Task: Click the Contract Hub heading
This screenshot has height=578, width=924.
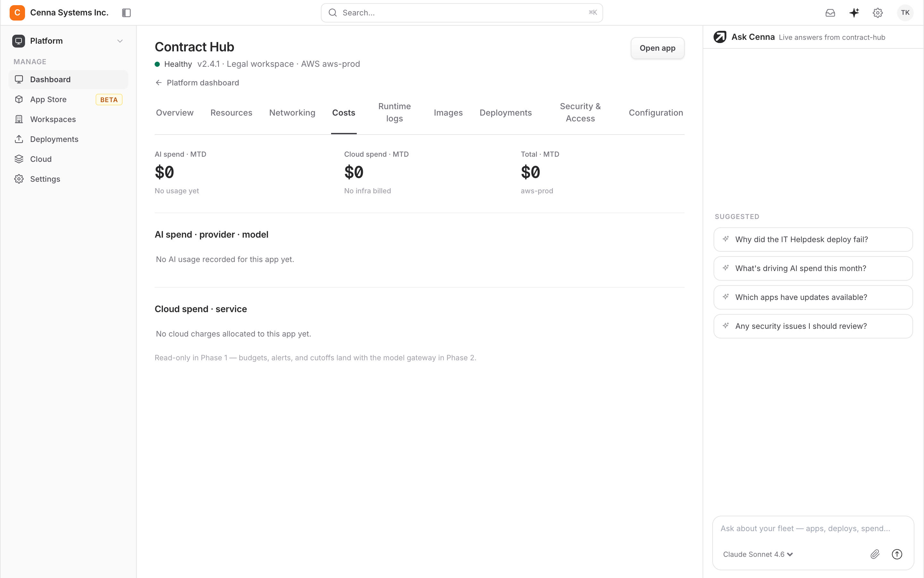Action: [x=194, y=47]
